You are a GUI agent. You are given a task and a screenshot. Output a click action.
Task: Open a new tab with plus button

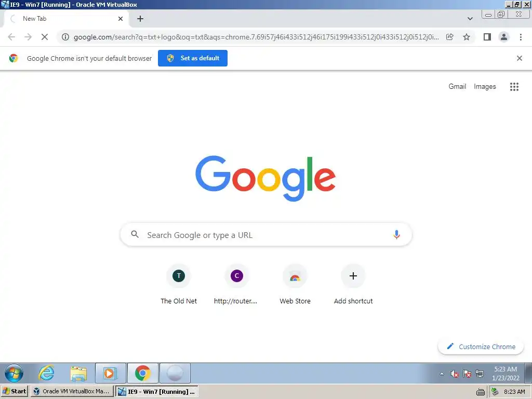(140, 19)
